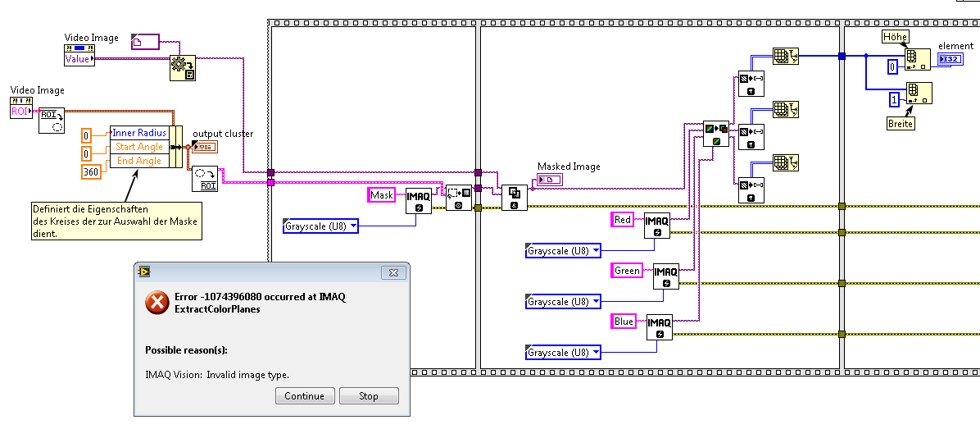Select the End Angle constant 360

click(x=93, y=171)
